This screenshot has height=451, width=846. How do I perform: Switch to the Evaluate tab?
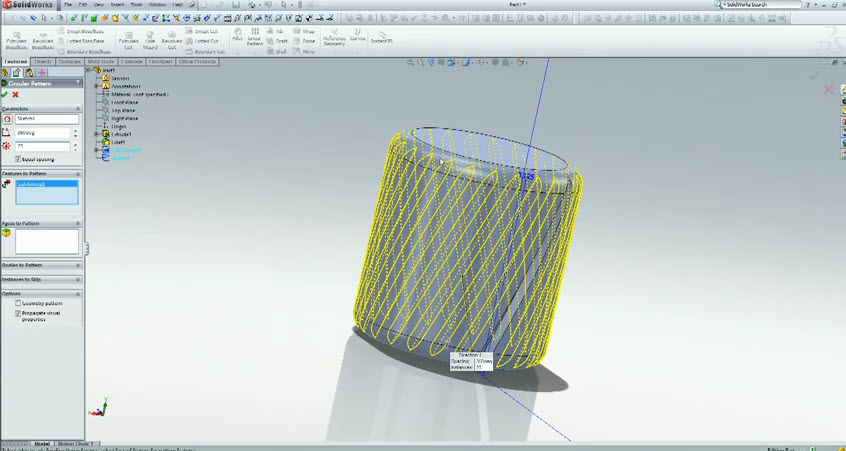click(x=131, y=62)
